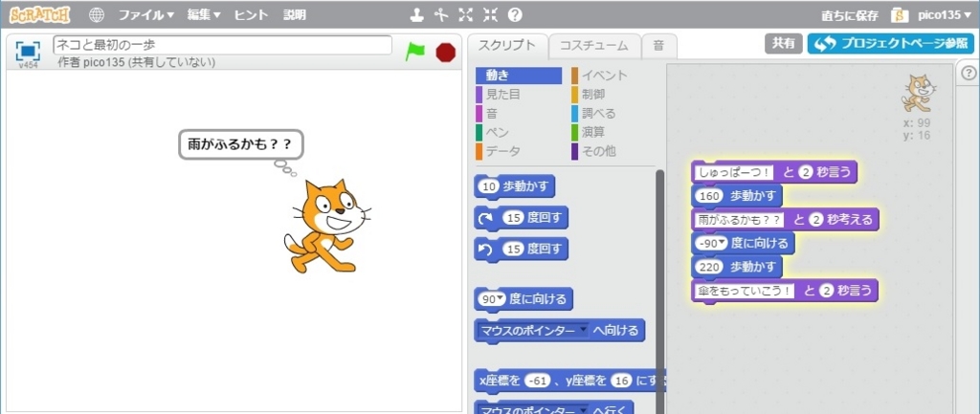Open the 編集 menu
980x414 pixels.
pyautogui.click(x=204, y=15)
